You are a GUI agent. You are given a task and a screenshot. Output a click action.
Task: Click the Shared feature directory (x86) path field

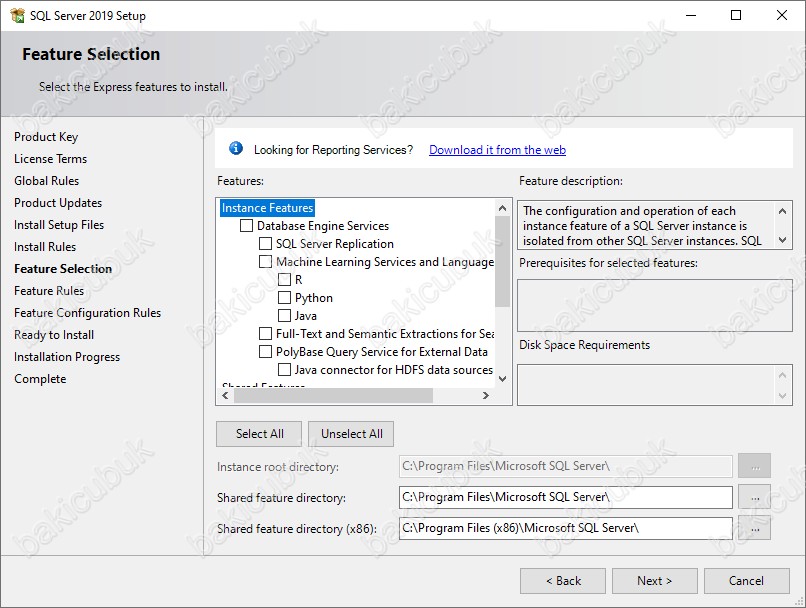pyautogui.click(x=565, y=528)
